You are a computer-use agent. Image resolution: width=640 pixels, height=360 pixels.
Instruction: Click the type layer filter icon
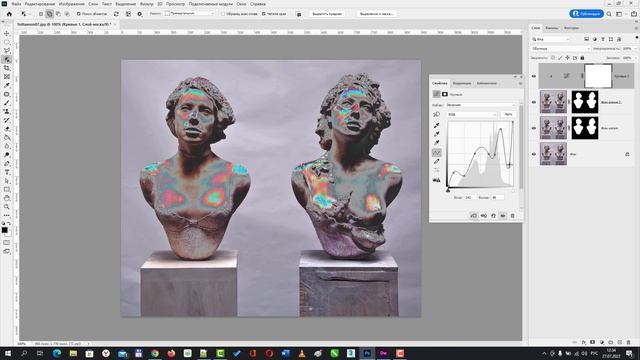tap(603, 39)
